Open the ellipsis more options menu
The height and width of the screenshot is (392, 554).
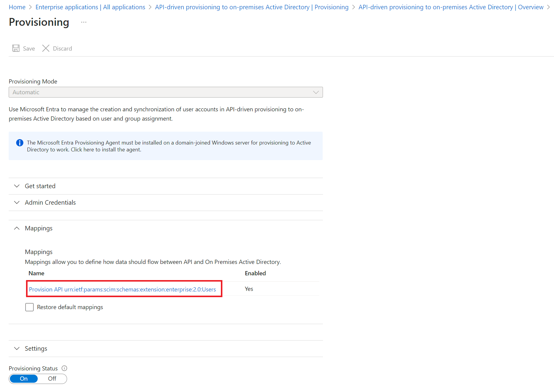pos(84,22)
